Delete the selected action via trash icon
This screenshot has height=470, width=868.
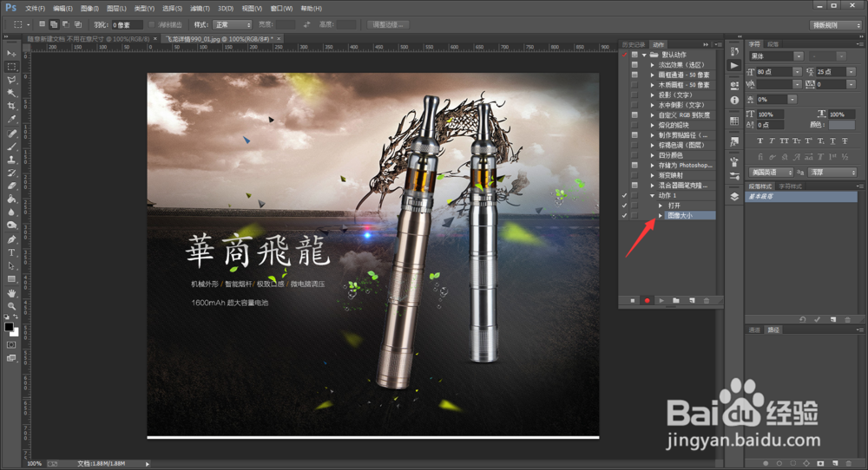point(706,301)
